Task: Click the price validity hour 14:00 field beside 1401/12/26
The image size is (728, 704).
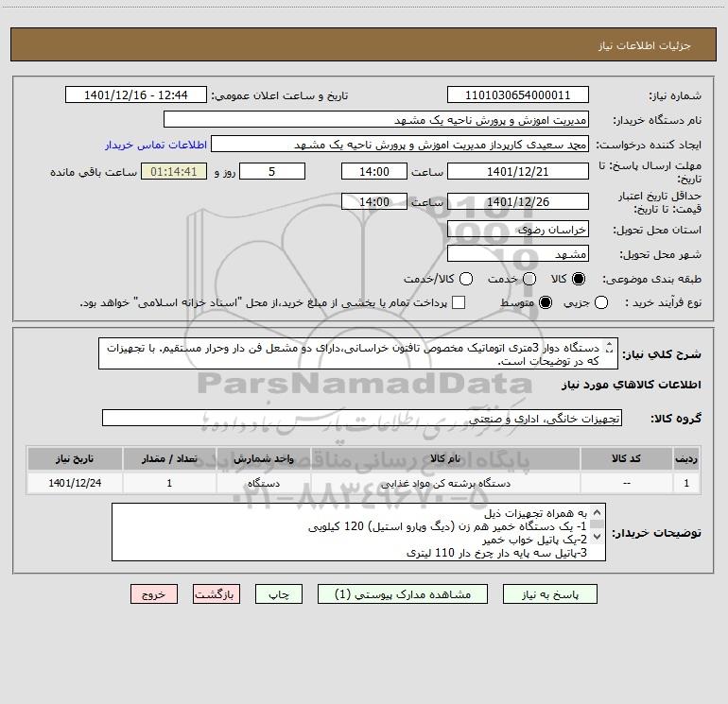Action: (374, 201)
